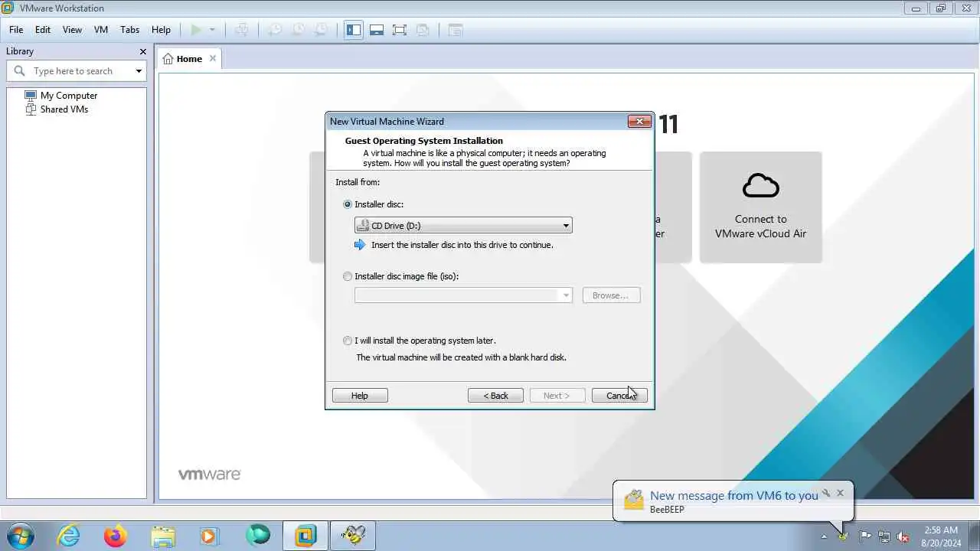Choose I will install the operating system later

tap(348, 341)
